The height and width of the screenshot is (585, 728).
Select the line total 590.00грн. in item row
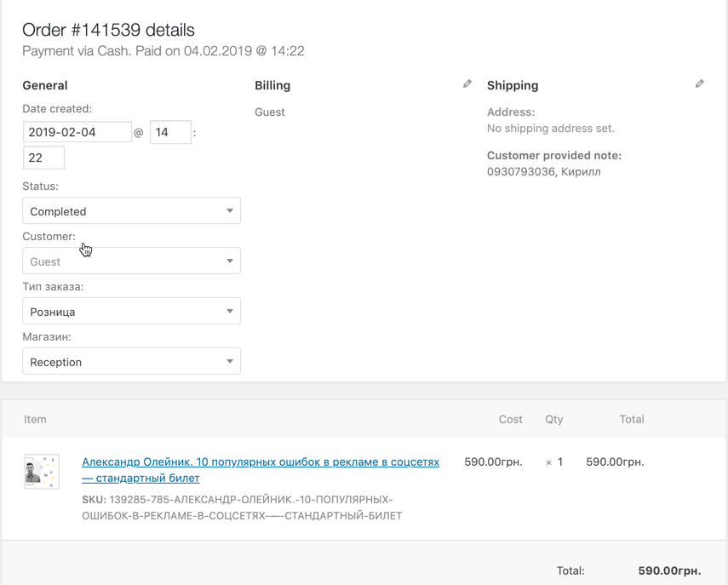[x=615, y=462]
